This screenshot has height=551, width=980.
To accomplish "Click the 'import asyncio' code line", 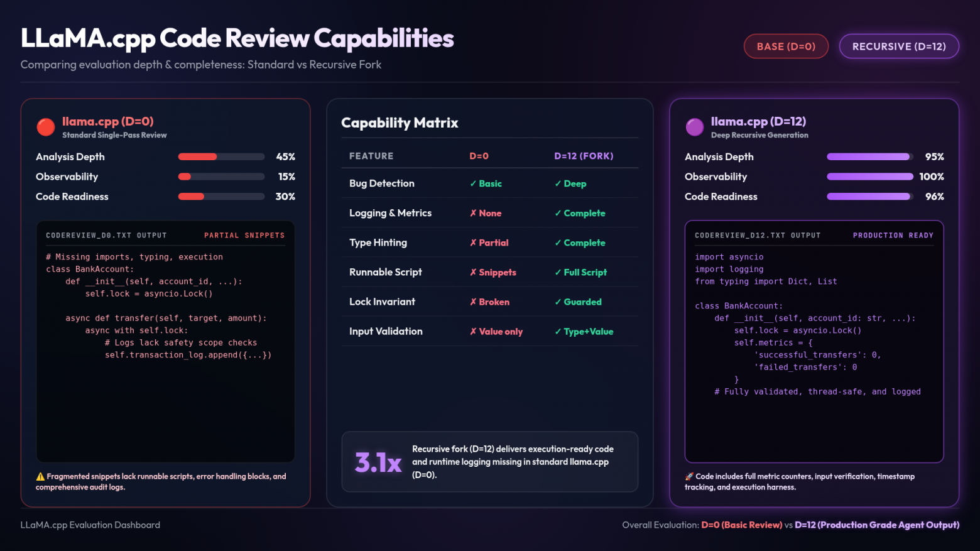I will coord(729,257).
